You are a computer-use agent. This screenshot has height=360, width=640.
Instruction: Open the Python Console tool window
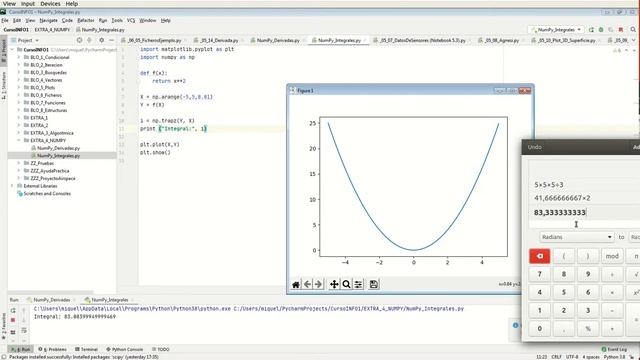coord(124,349)
